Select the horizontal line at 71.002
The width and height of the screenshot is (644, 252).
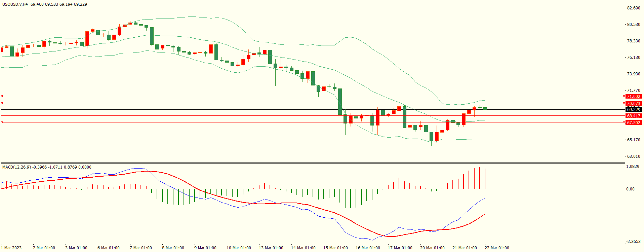[313, 96]
